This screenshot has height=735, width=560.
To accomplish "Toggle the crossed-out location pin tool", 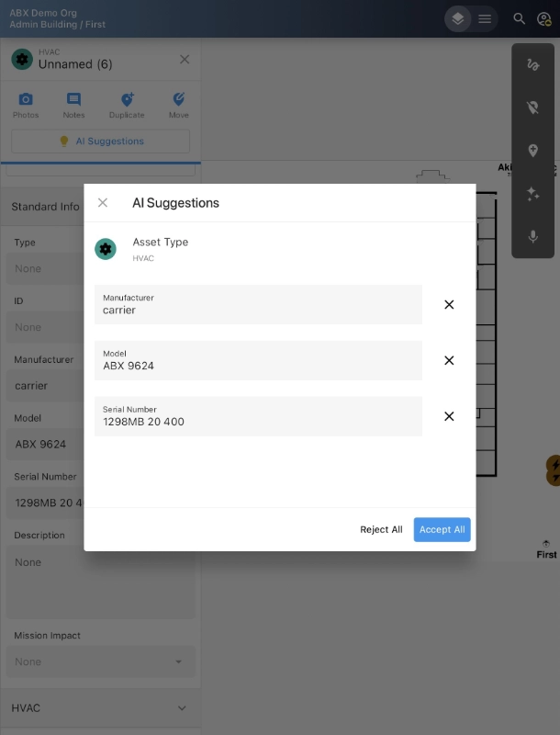I will click(x=532, y=107).
